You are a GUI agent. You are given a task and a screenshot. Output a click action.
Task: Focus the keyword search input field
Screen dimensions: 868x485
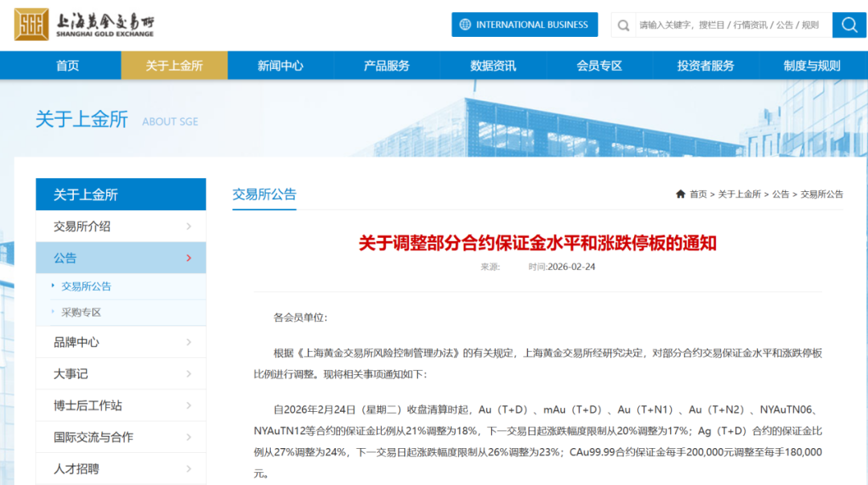pyautogui.click(x=733, y=25)
